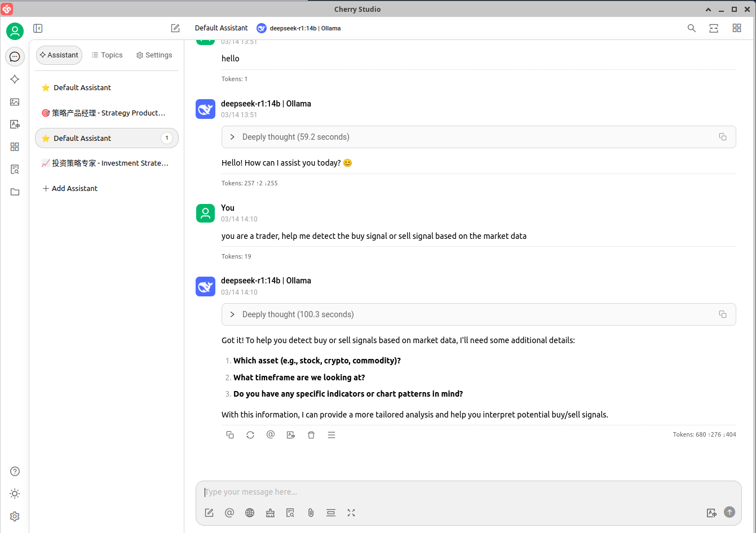Open the user profile avatar in the sidebar
This screenshot has height=533, width=756.
pyautogui.click(x=15, y=31)
